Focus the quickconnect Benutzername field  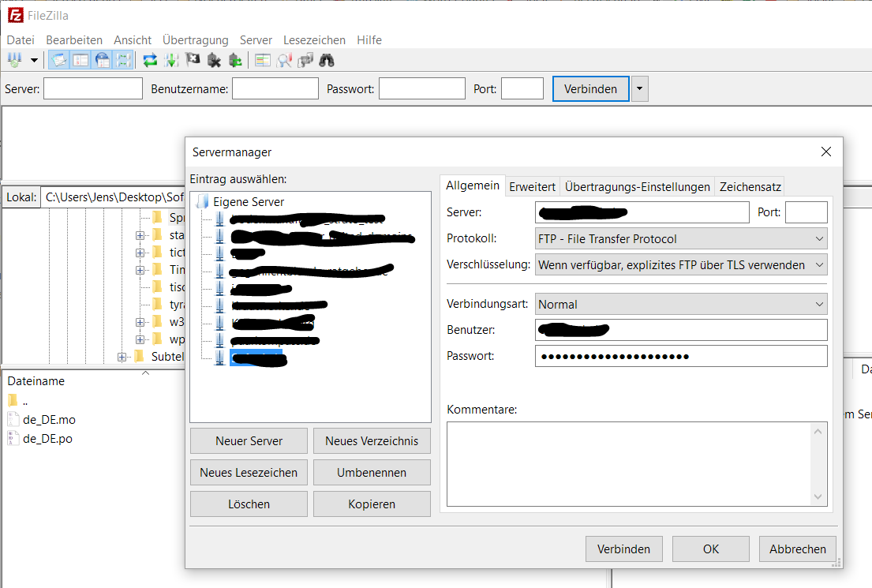click(275, 88)
